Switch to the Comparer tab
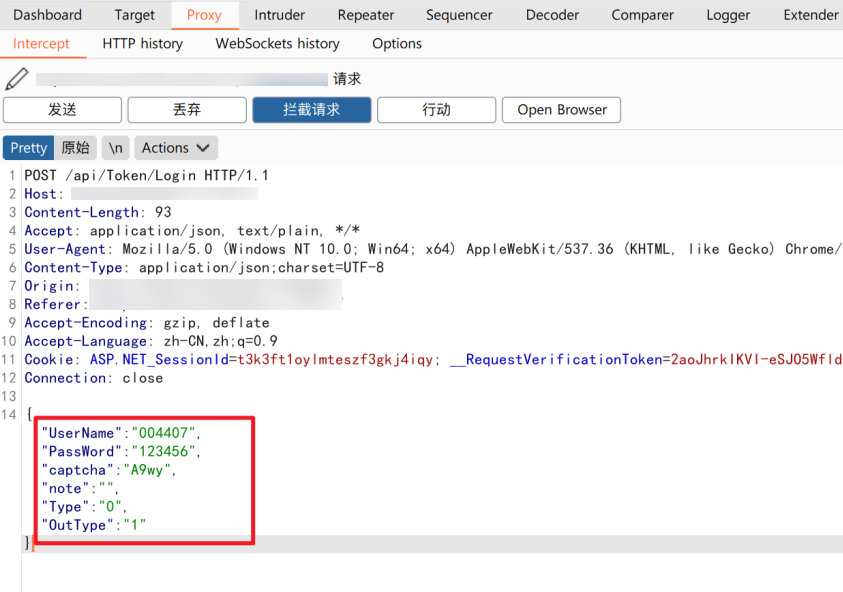The image size is (843, 592). point(642,15)
